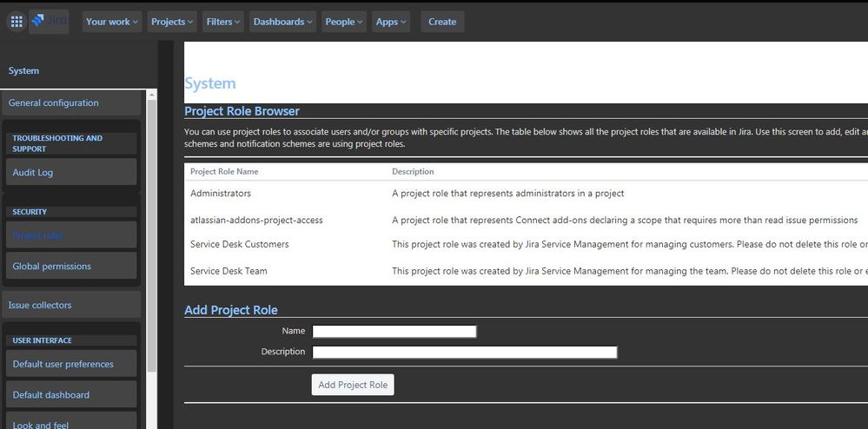Click the Administrators role description text
The width and height of the screenshot is (868, 429).
508,193
